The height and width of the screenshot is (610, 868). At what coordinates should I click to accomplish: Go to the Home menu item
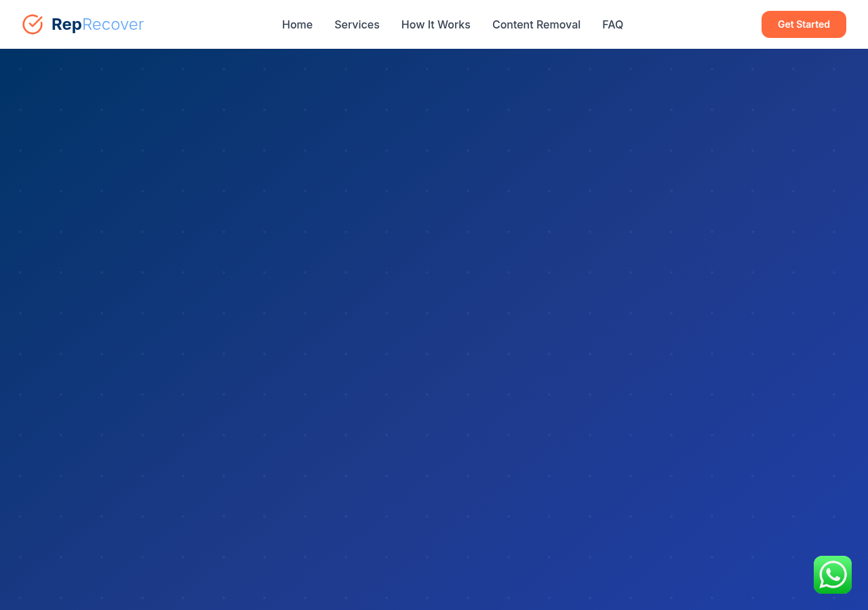coord(297,24)
